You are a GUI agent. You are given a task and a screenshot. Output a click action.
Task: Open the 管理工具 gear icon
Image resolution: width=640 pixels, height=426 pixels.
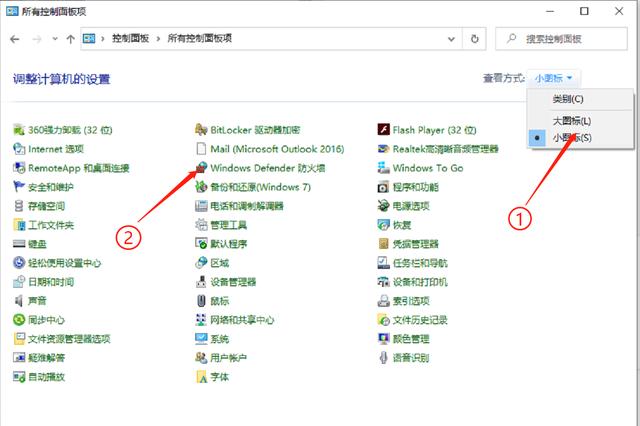(201, 225)
